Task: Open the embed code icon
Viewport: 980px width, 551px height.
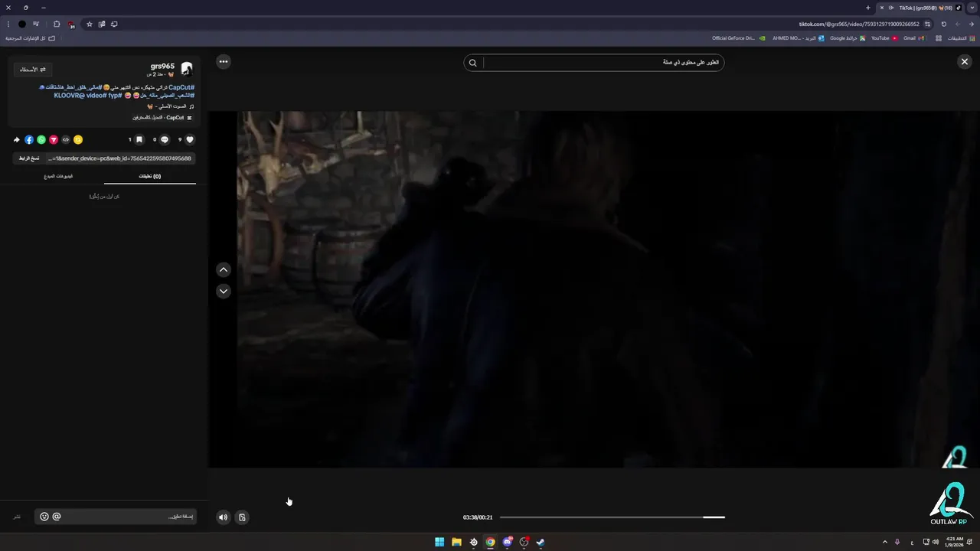Action: point(66,140)
